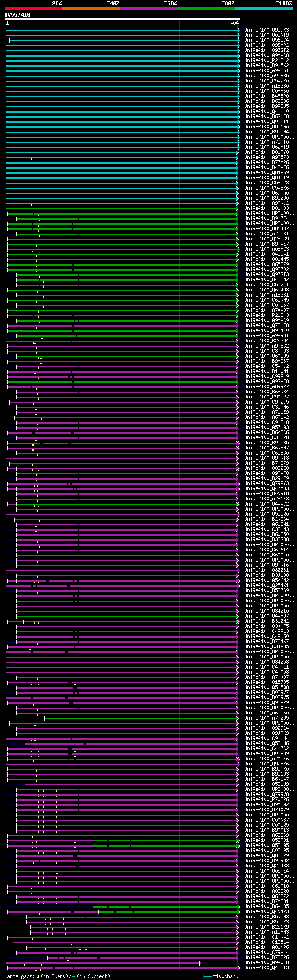Select the UniRef100_O81437 label
The image size is (297, 980).
coord(266,229)
